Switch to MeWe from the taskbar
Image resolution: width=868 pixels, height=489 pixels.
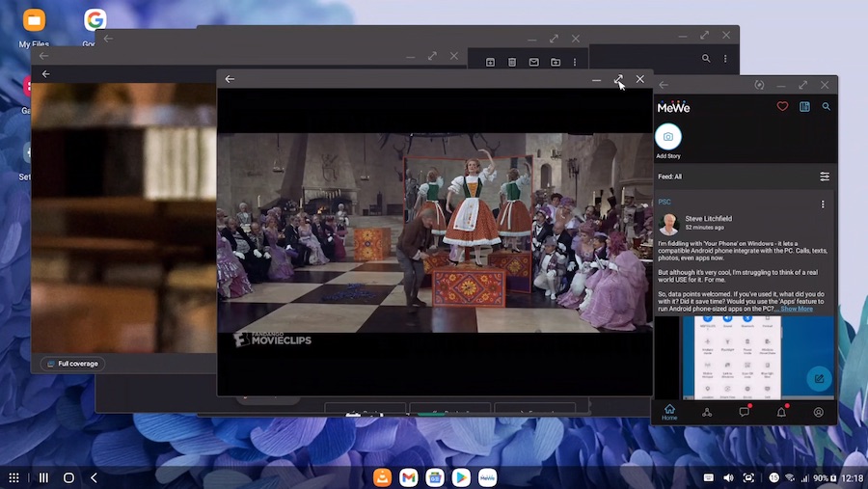487,477
